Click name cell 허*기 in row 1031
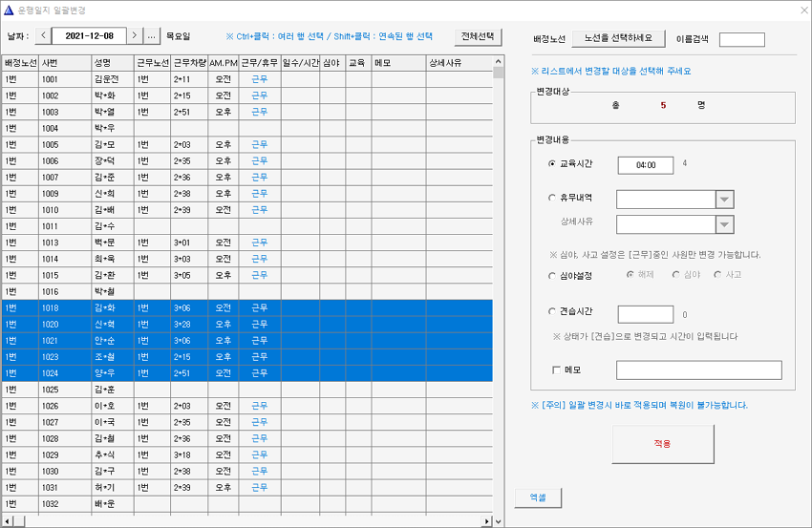The width and height of the screenshot is (812, 528). tap(113, 488)
